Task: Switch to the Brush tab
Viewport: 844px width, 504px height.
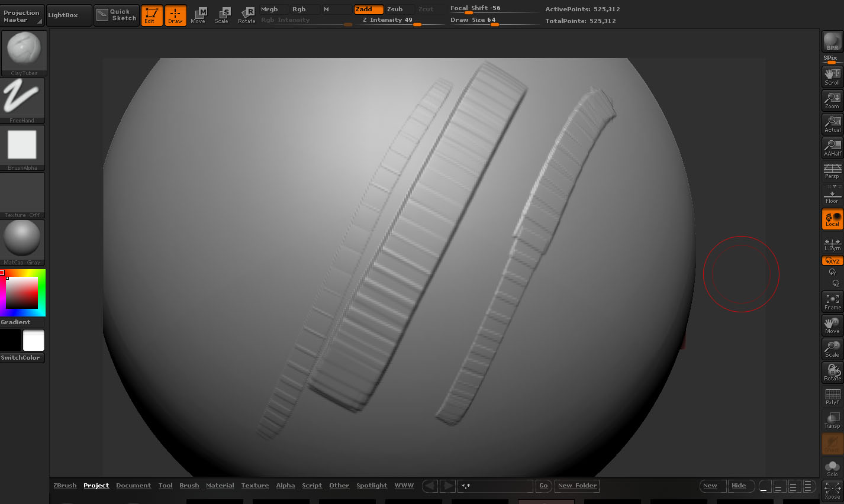Action: tap(189, 486)
